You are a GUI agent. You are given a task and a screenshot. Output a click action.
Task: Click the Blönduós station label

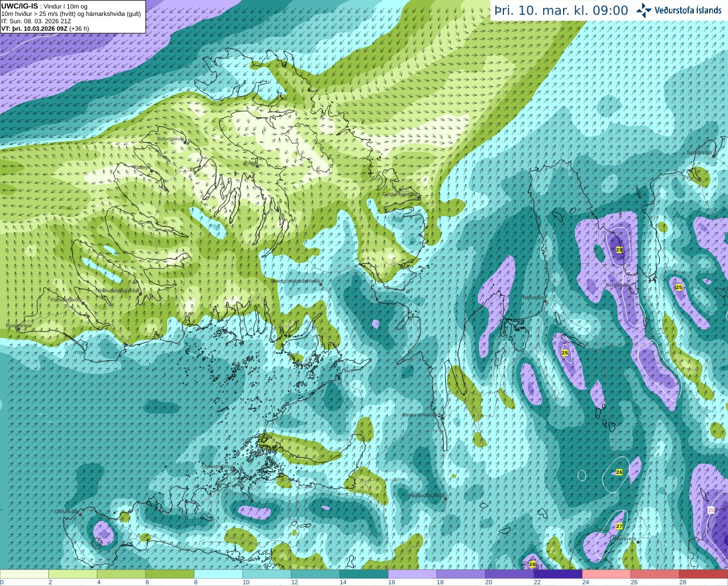tap(534, 297)
